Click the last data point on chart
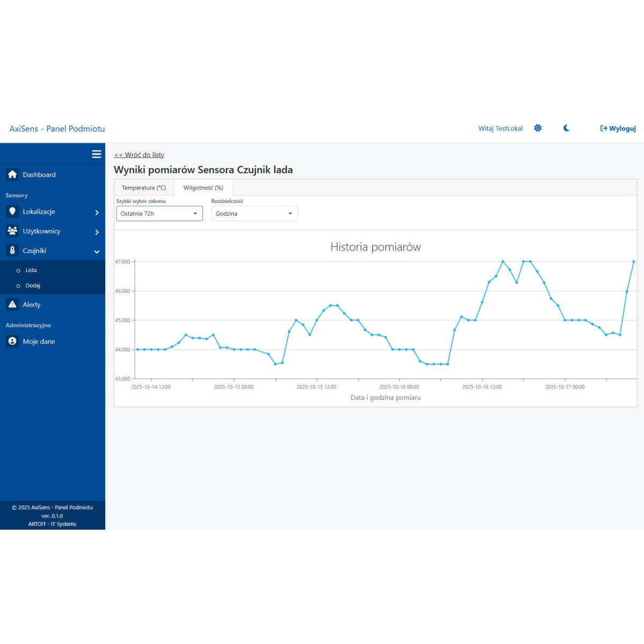Screen dimensions: 644x644 click(x=634, y=262)
